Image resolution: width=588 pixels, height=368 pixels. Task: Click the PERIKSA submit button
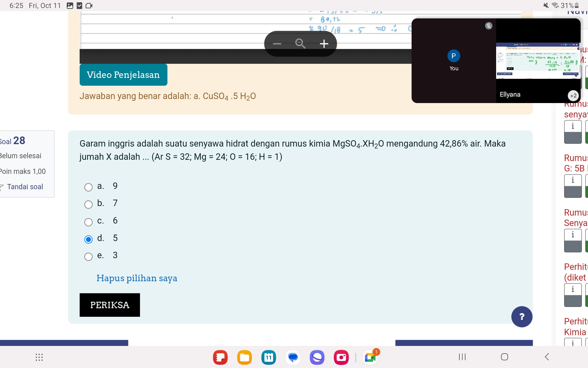click(x=109, y=305)
